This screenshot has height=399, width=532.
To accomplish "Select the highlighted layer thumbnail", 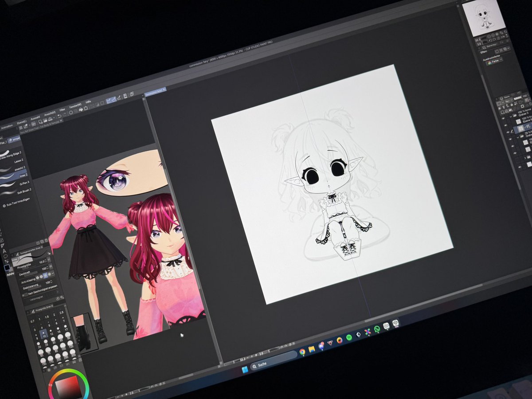I will (520, 129).
